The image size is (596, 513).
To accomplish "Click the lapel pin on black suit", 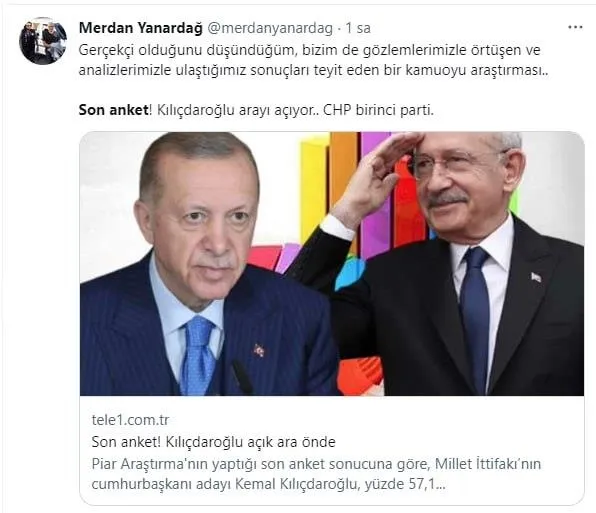I will tap(536, 277).
